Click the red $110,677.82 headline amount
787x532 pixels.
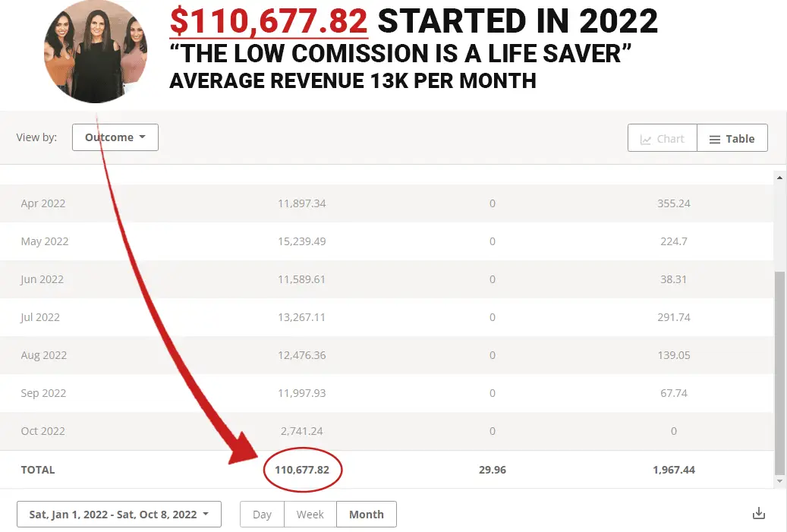point(269,23)
